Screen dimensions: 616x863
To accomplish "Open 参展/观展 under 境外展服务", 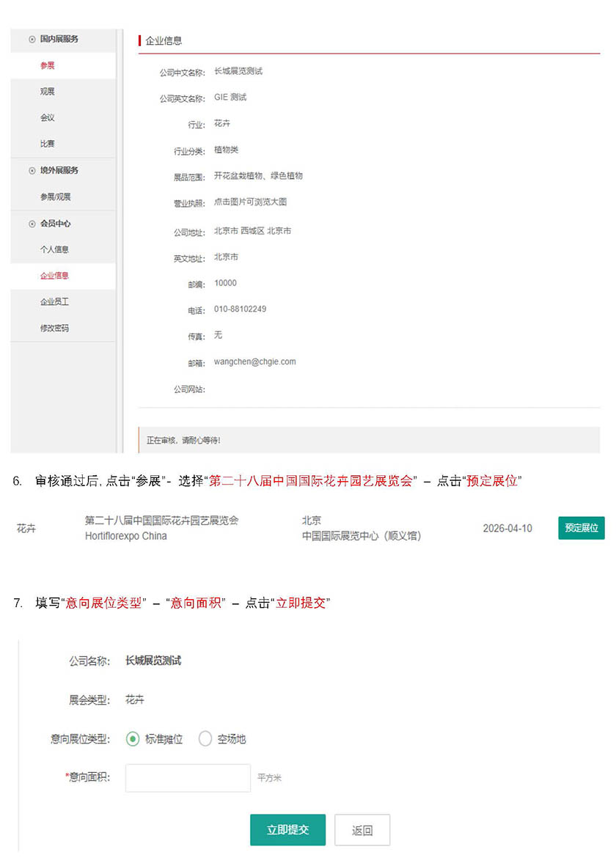I will point(55,197).
